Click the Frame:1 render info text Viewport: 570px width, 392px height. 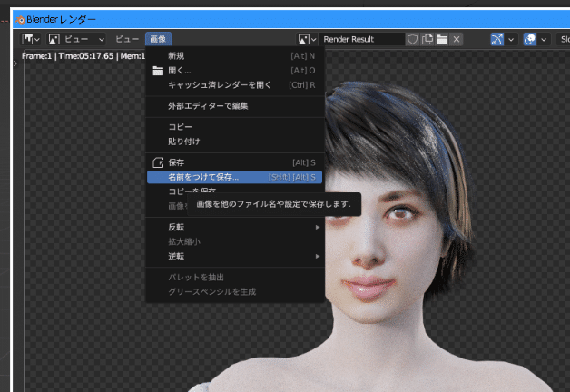[84, 56]
